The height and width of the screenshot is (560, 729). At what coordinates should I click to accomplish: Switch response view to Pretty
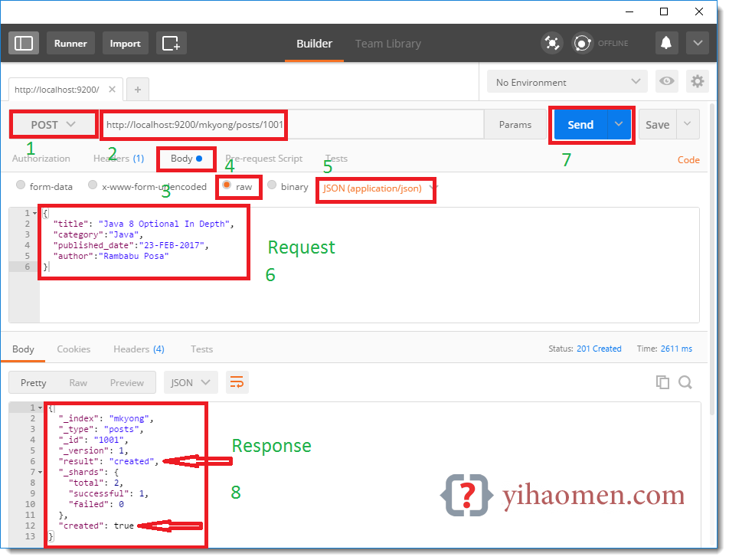click(34, 383)
